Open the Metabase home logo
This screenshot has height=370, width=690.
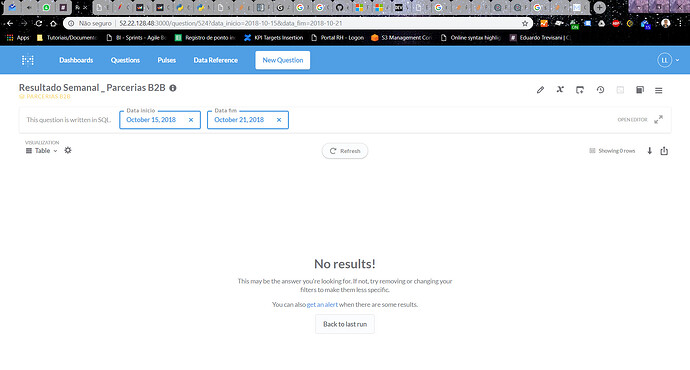[x=28, y=60]
